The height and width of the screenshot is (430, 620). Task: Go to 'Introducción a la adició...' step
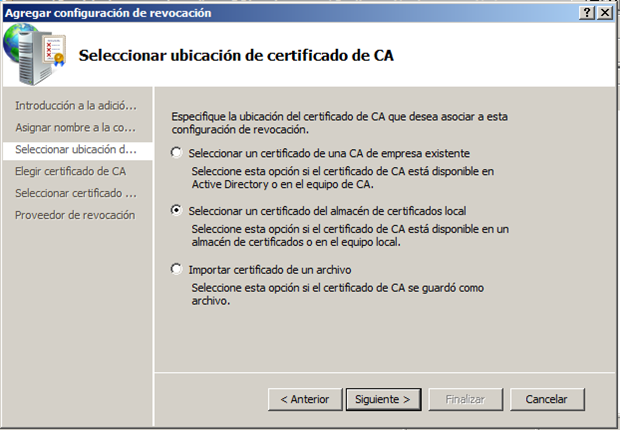click(x=75, y=105)
